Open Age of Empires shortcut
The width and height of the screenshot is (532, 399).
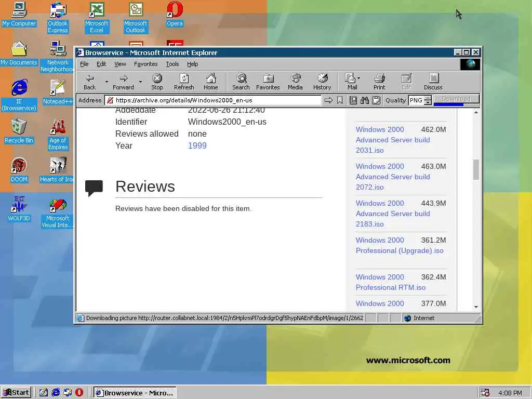(58, 135)
